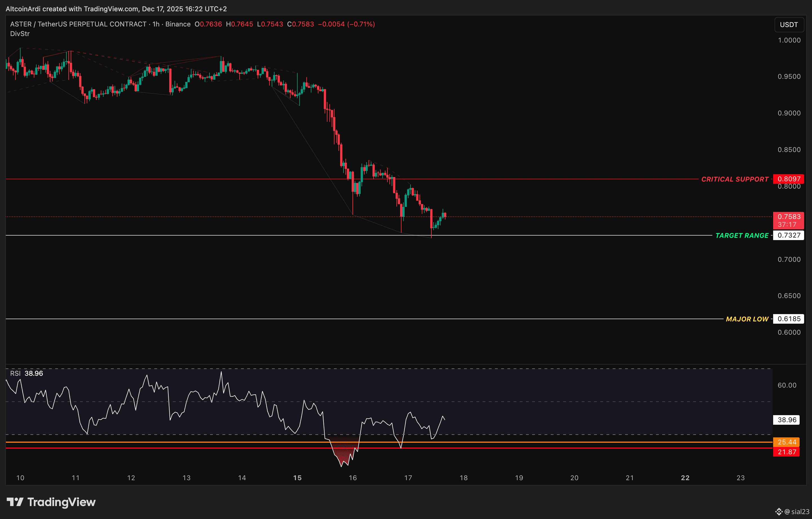Click the 38.96 RSI value tag

786,420
